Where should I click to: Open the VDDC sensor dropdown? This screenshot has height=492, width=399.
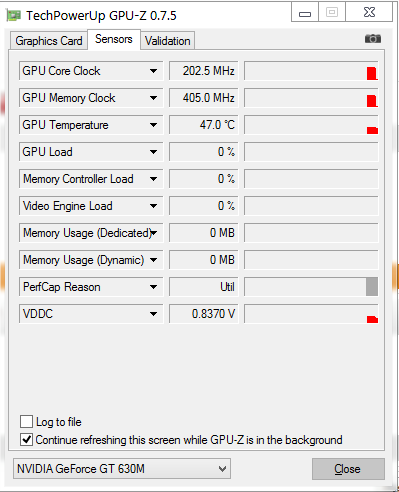[x=153, y=314]
